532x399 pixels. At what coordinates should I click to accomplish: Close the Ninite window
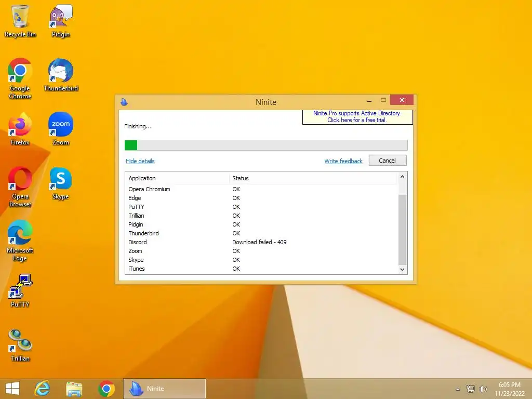(x=402, y=100)
